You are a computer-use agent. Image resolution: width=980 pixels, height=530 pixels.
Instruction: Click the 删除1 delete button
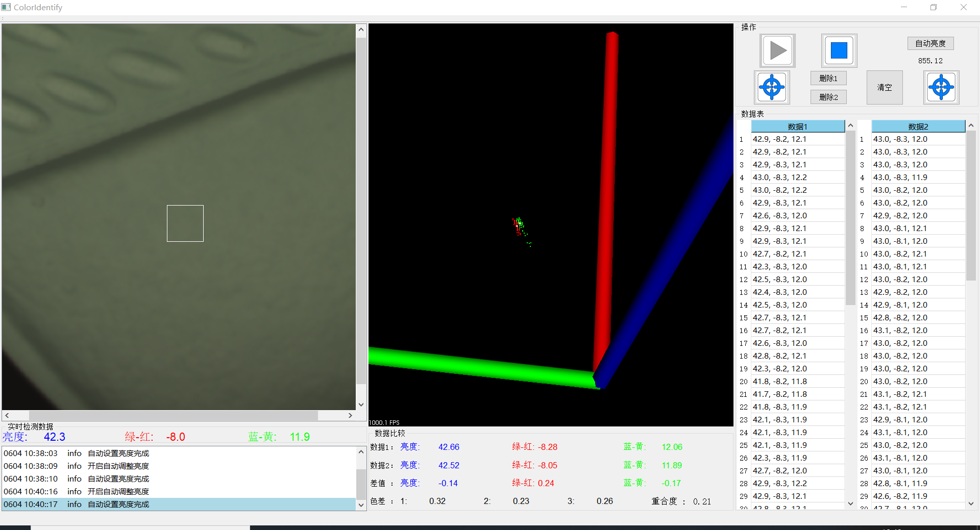tap(828, 78)
